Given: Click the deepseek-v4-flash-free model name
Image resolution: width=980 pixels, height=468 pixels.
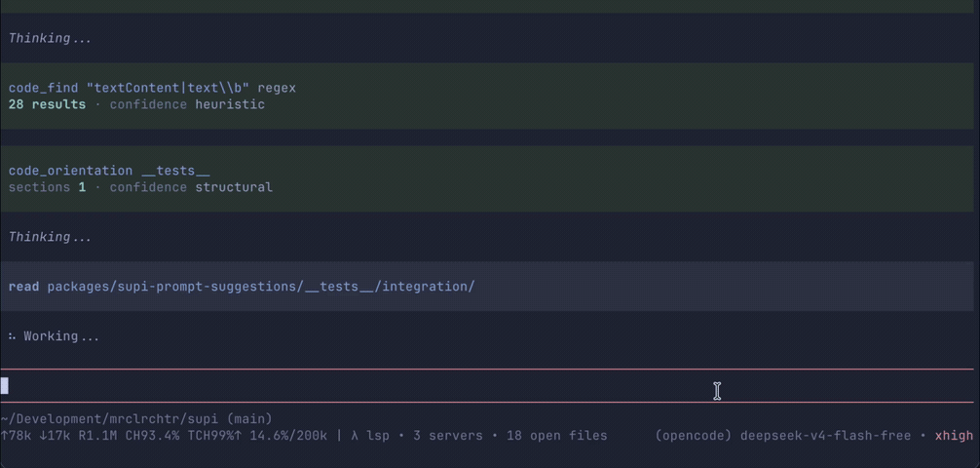Looking at the screenshot, I should point(825,436).
